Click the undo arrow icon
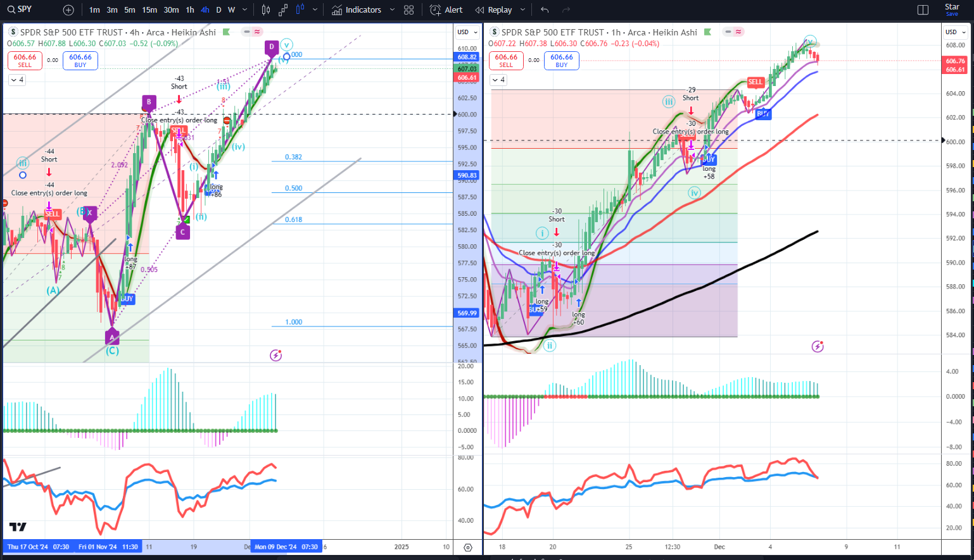Screen dimensions: 974x560 pyautogui.click(x=545, y=10)
